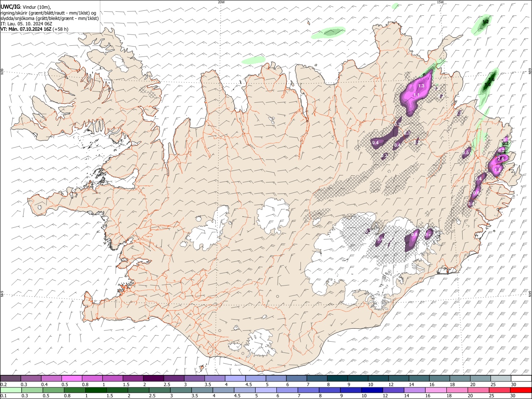Click the 15W longitude label

[x=440, y=2]
